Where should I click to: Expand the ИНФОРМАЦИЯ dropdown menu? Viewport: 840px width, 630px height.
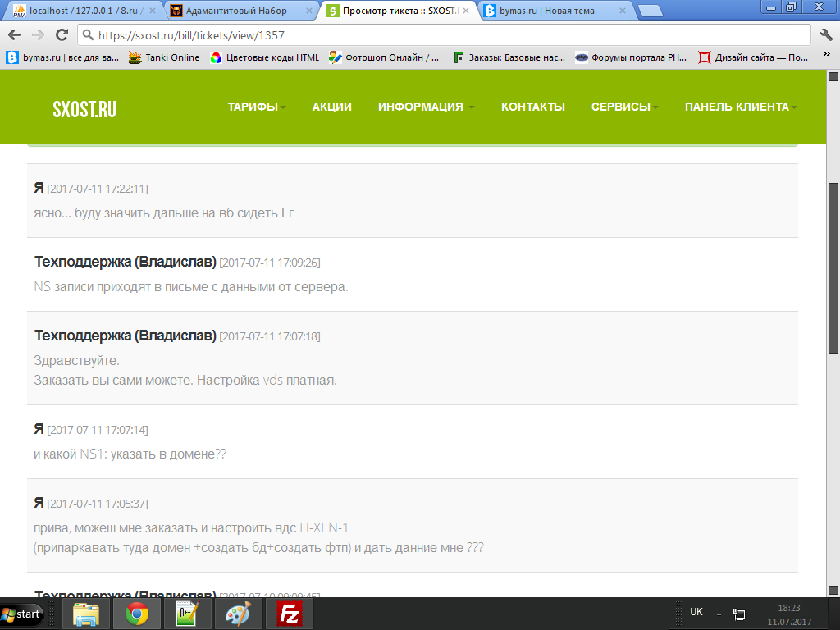coord(426,107)
